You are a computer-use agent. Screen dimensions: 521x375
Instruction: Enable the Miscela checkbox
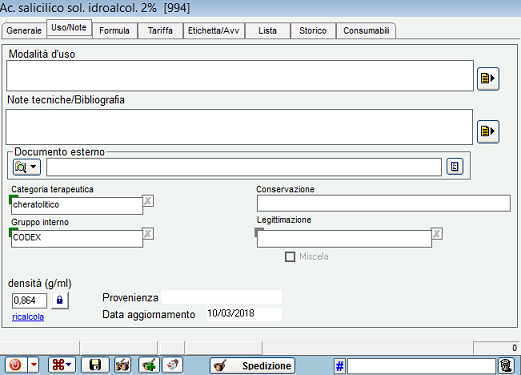click(290, 257)
